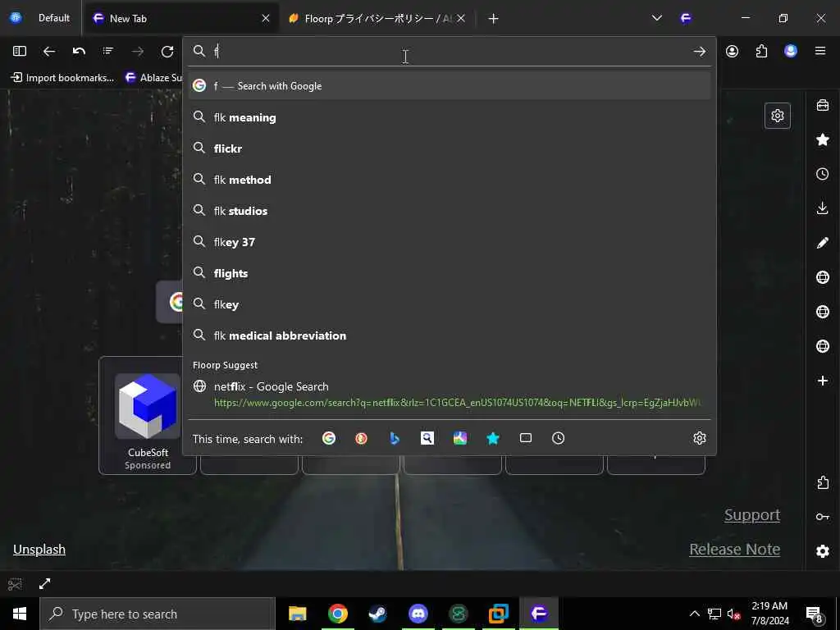The height and width of the screenshot is (630, 840).
Task: Open the browser manager sidebar briefcase icon
Action: (823, 105)
